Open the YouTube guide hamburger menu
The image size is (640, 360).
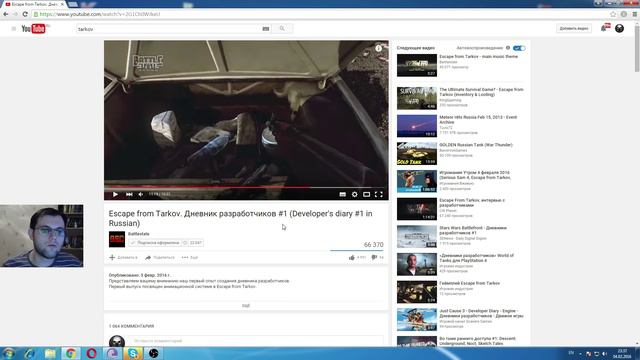(x=13, y=29)
